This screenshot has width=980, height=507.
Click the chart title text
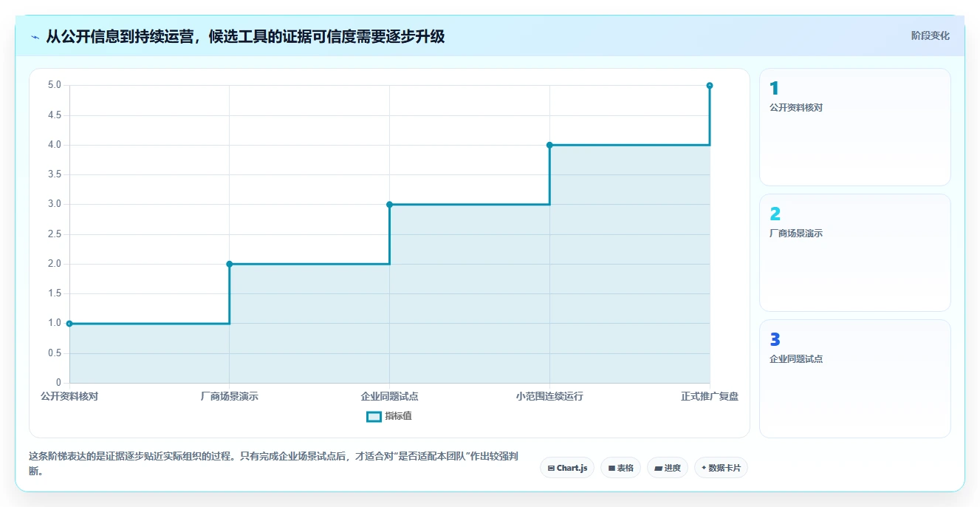click(245, 36)
